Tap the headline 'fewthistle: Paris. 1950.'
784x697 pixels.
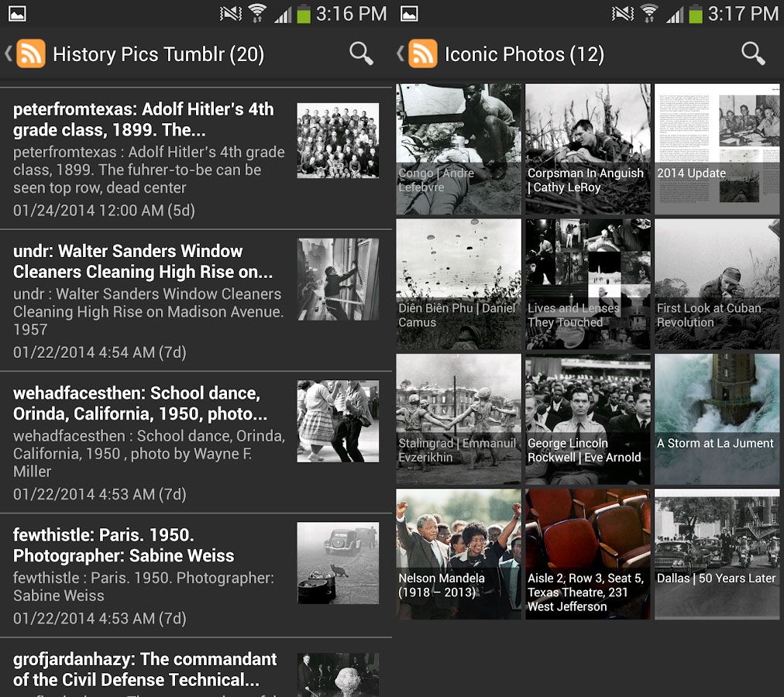[x=123, y=545]
